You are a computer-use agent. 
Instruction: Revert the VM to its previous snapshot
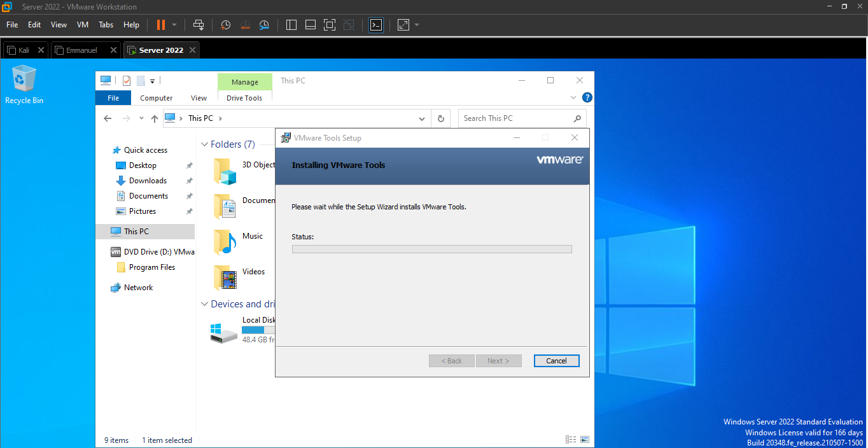(245, 25)
